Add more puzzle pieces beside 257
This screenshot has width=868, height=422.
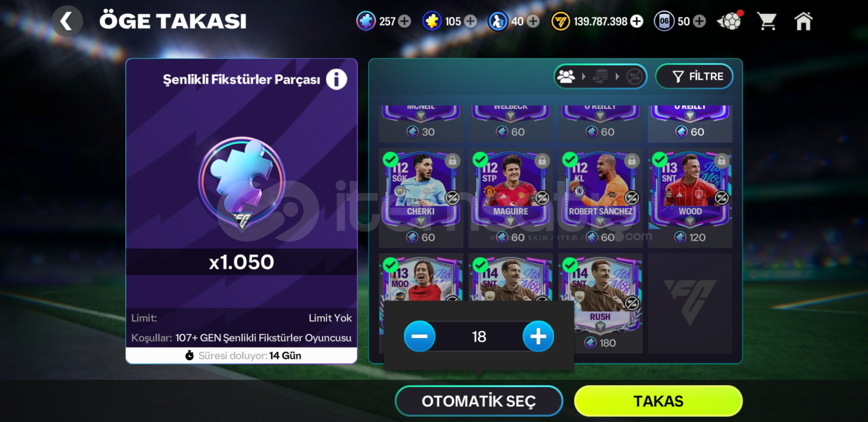405,21
